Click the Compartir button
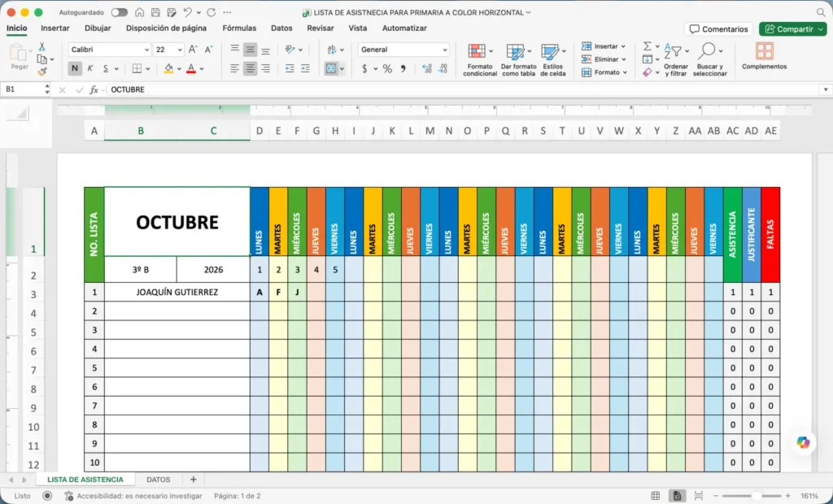The height and width of the screenshot is (504, 833). (x=792, y=29)
